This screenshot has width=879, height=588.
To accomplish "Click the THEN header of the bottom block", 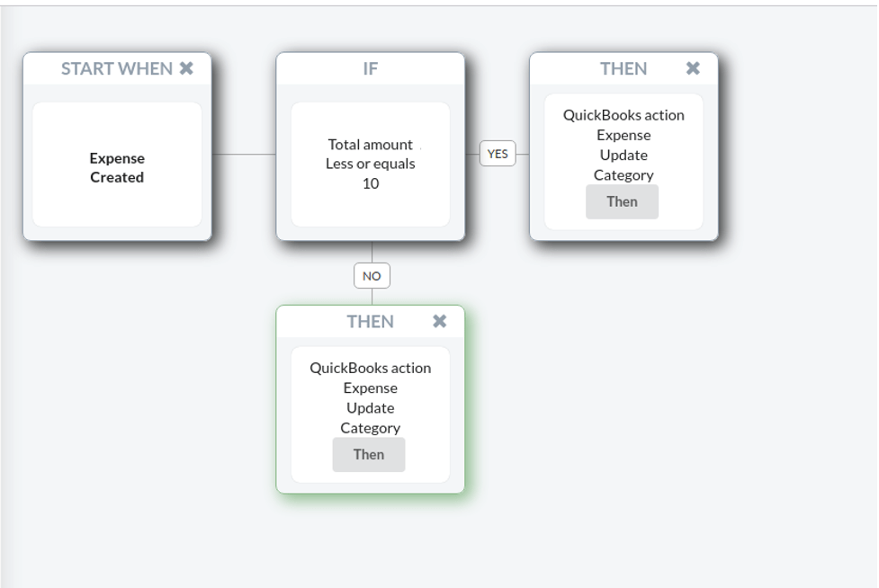I will point(370,322).
